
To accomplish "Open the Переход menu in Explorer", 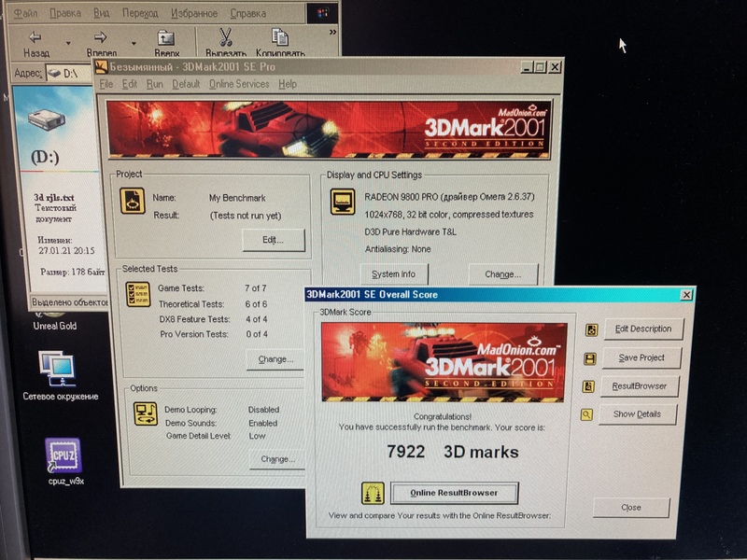I will coord(140,13).
